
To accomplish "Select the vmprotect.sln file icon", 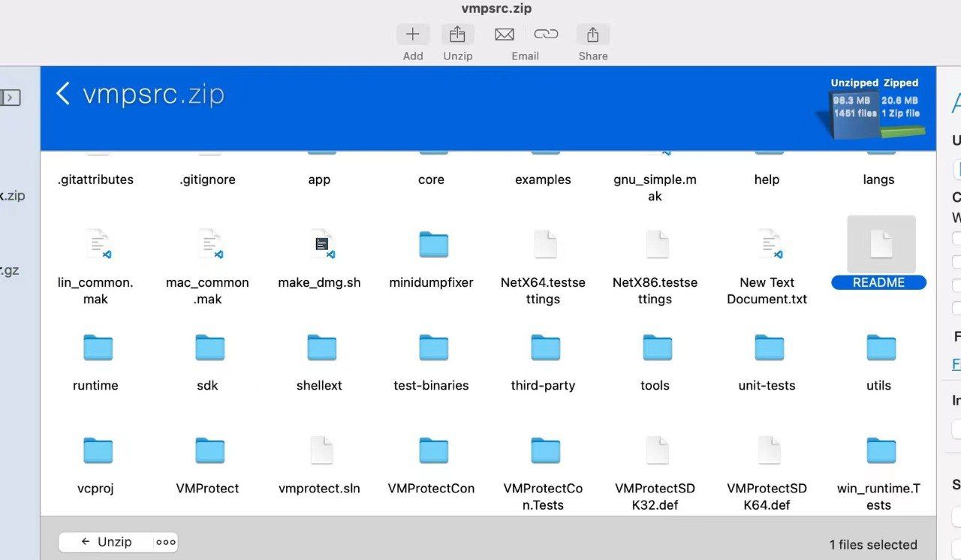I will [x=321, y=450].
